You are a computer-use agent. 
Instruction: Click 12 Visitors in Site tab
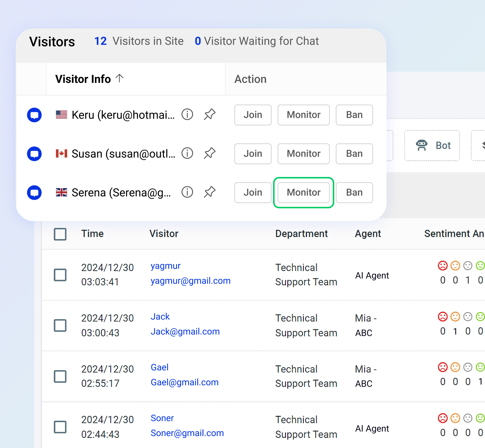pyautogui.click(x=139, y=41)
